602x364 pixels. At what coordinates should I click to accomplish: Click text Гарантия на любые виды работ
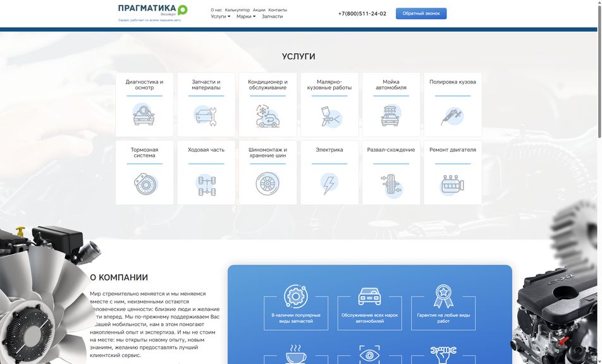[x=443, y=318]
